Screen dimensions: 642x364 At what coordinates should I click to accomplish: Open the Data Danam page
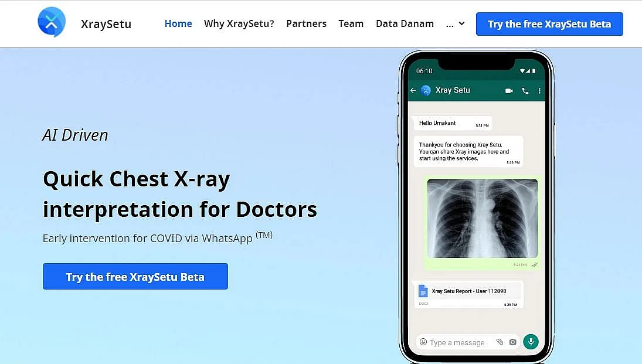pos(405,24)
